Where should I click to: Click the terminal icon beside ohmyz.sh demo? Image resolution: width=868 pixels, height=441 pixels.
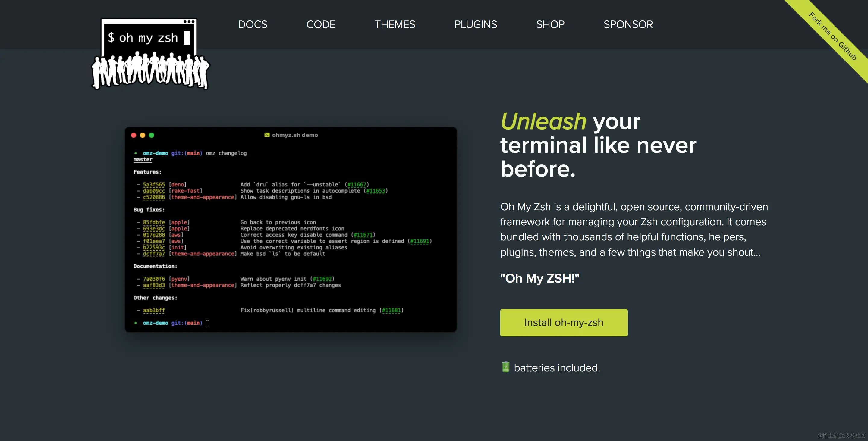pyautogui.click(x=267, y=135)
